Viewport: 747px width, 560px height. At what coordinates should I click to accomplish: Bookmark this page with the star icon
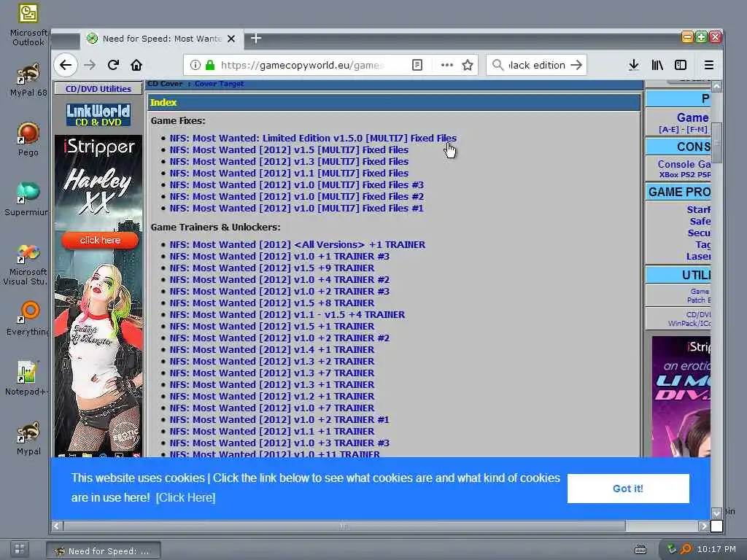pos(468,65)
